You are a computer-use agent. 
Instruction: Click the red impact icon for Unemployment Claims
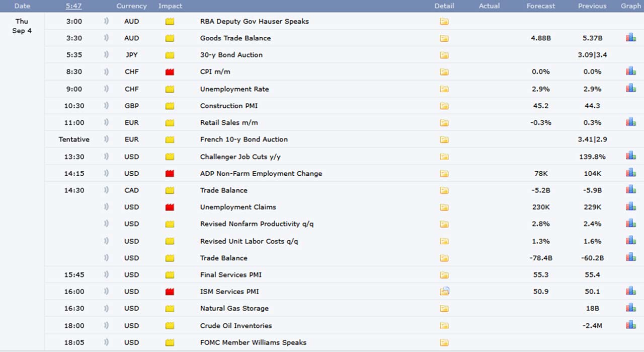pos(170,207)
